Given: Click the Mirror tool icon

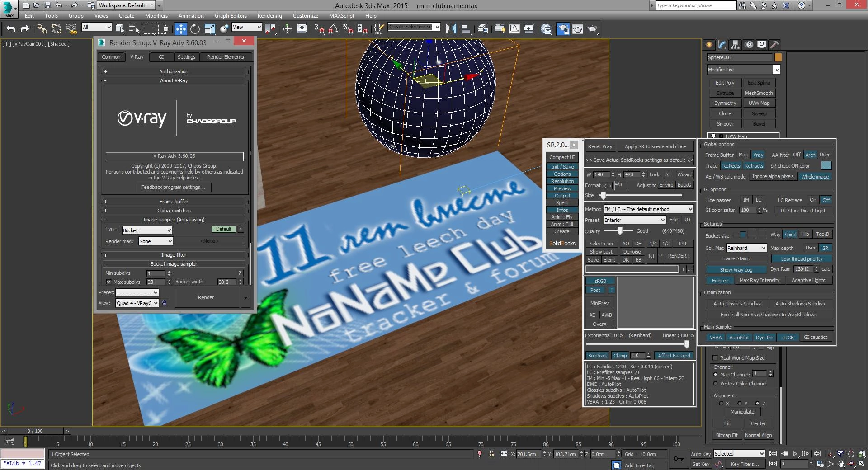Looking at the screenshot, I should click(x=451, y=29).
